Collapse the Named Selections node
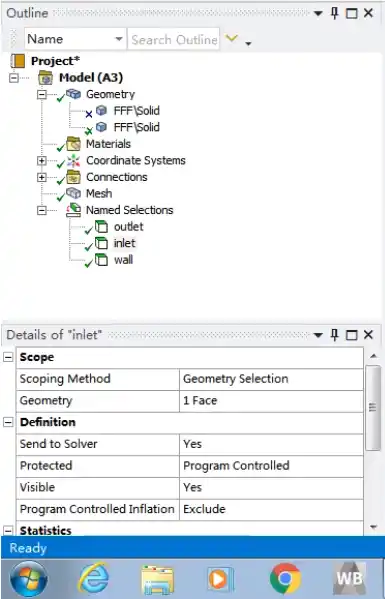 [42, 210]
